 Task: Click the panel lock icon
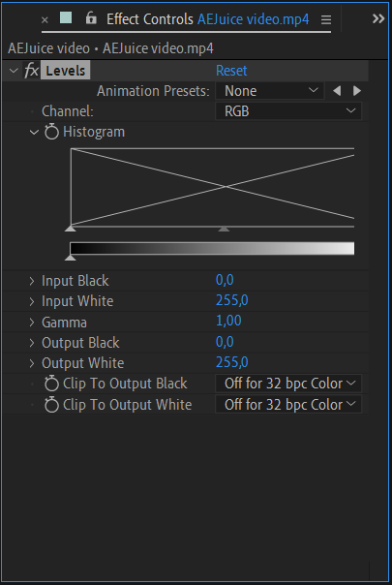(x=91, y=17)
